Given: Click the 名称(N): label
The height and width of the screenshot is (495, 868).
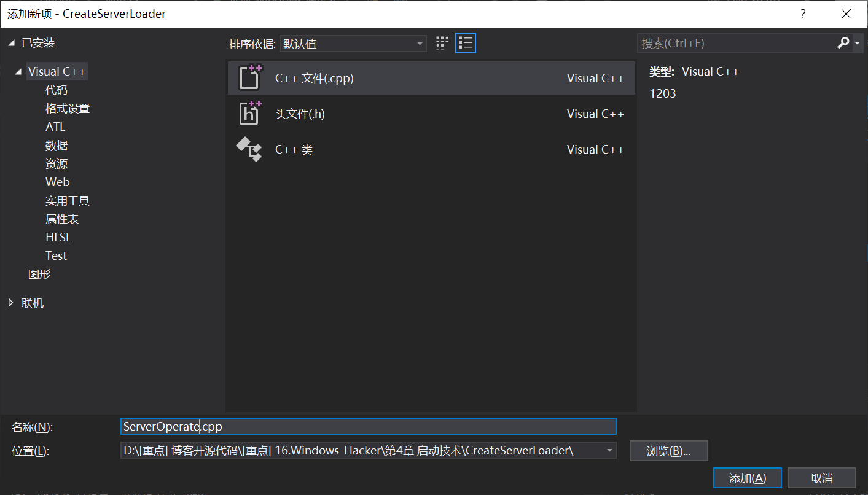Looking at the screenshot, I should 33,427.
